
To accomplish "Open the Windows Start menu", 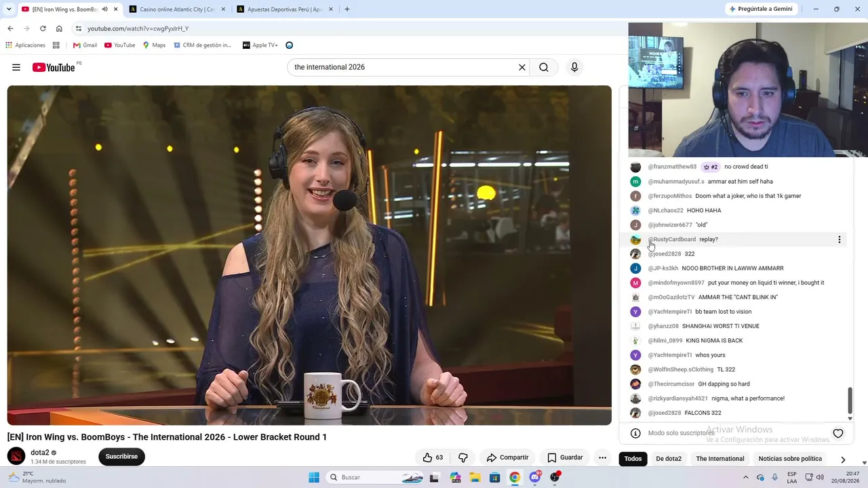I will [x=314, y=477].
